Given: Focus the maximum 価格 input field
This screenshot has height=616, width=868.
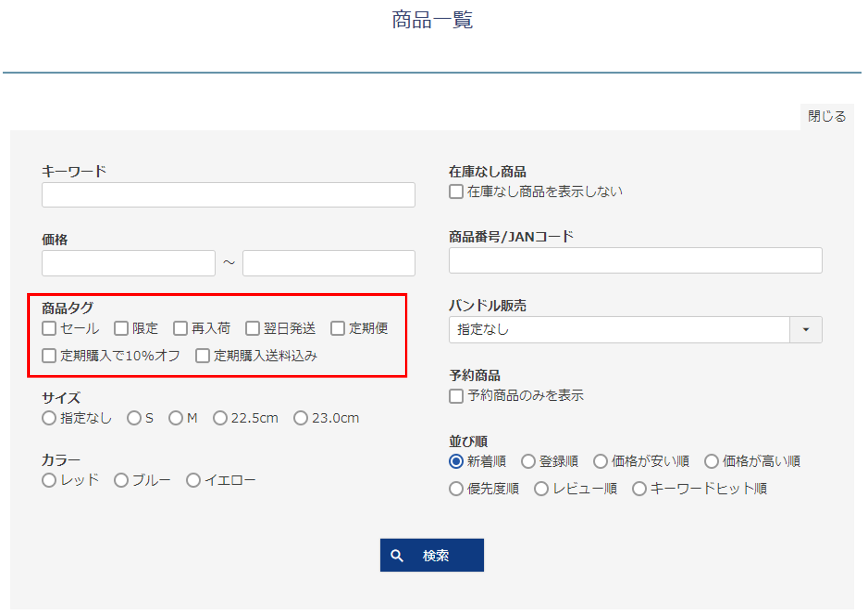Looking at the screenshot, I should [x=329, y=263].
